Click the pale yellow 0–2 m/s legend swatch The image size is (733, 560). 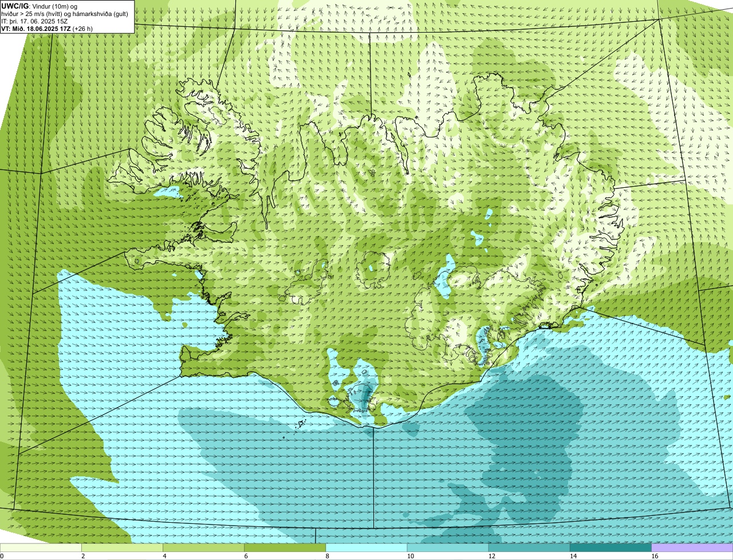[41, 547]
